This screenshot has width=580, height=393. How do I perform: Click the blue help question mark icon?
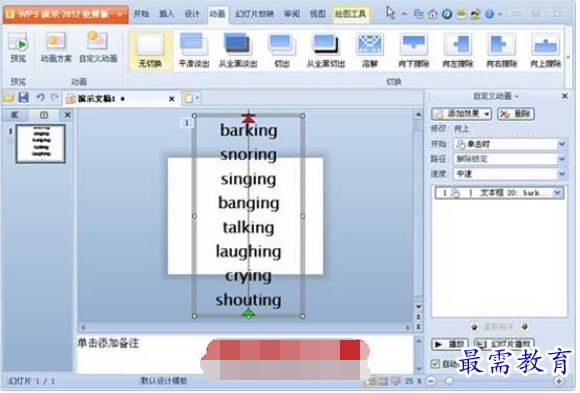click(489, 14)
